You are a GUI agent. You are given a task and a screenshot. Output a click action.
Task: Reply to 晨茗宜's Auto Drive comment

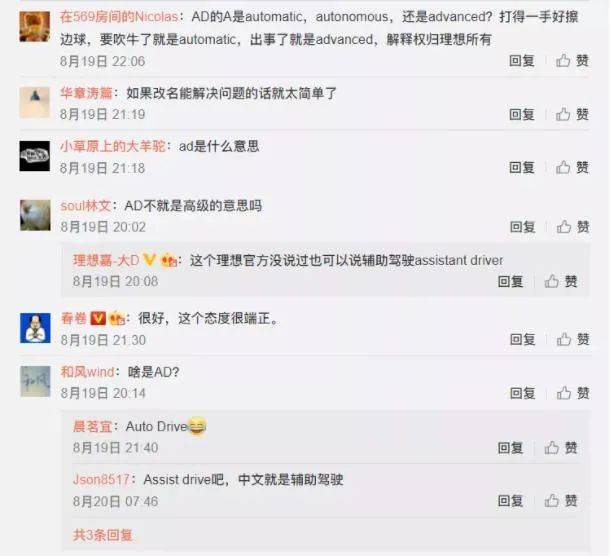tap(510, 448)
